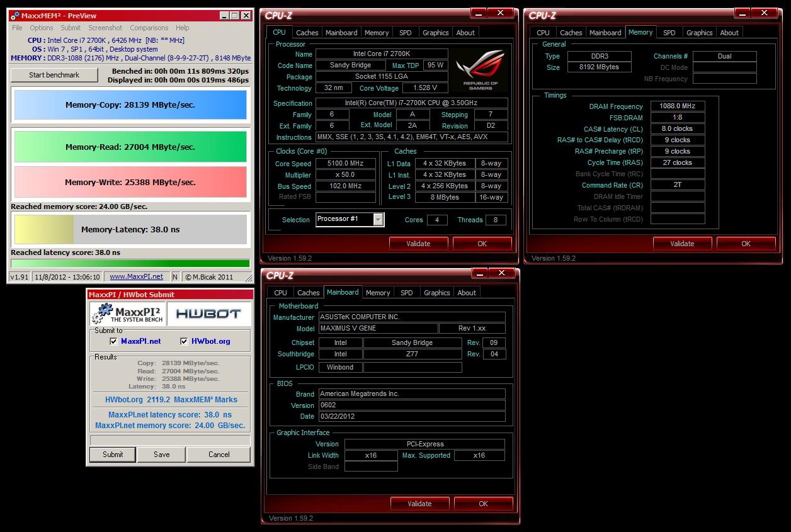
Task: Toggle the MaxxPI.net submit checkbox
Action: point(113,341)
